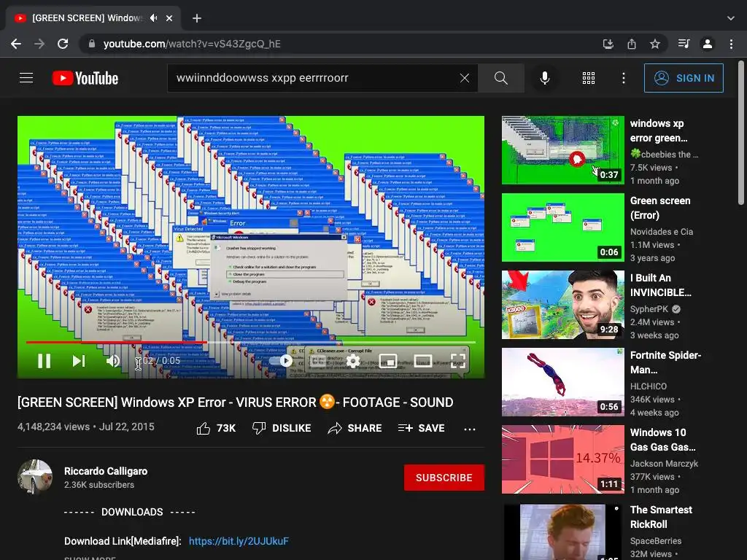Open the Fortnite Spider-Man video thumbnail

(563, 382)
